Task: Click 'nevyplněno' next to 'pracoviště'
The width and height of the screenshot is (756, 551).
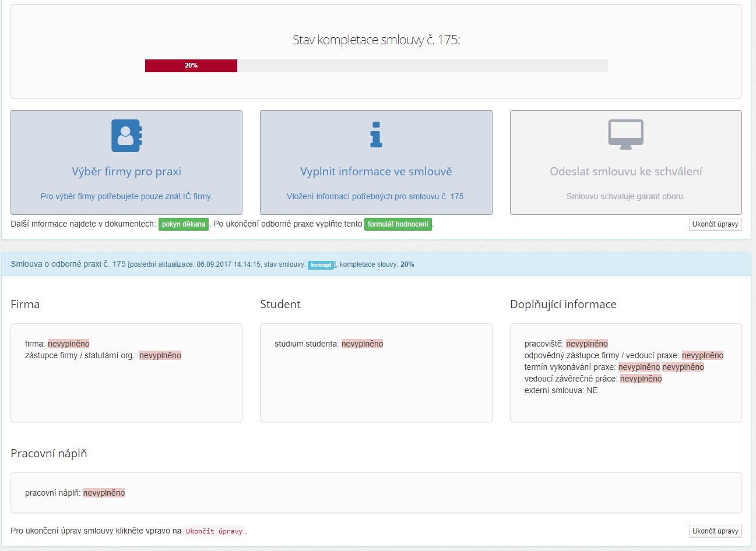Action: tap(587, 344)
